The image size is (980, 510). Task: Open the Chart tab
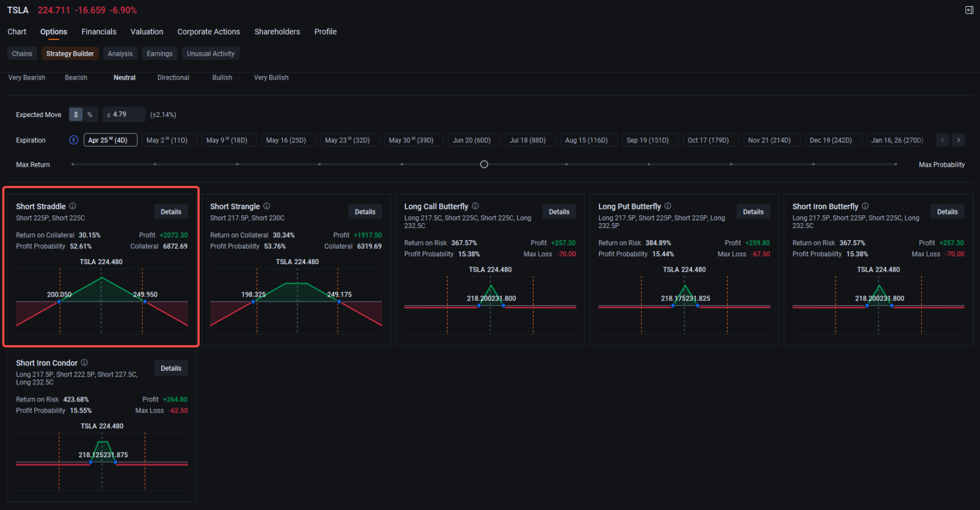pos(17,32)
